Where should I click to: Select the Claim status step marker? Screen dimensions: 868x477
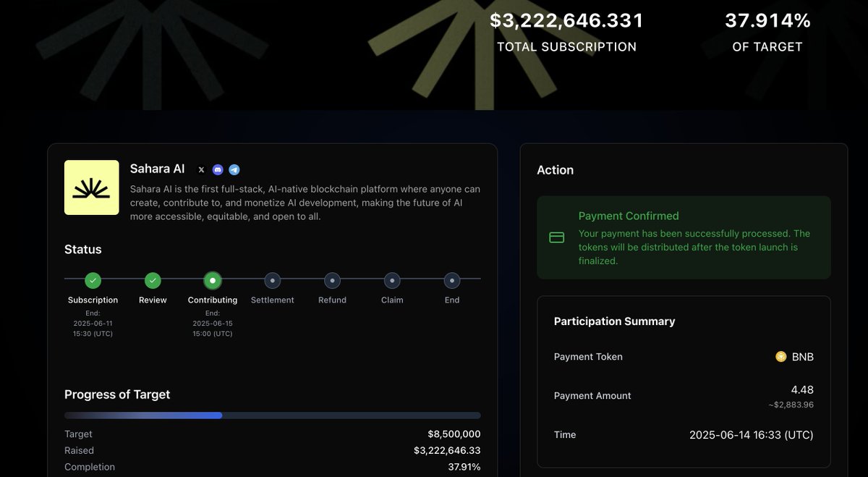click(392, 280)
